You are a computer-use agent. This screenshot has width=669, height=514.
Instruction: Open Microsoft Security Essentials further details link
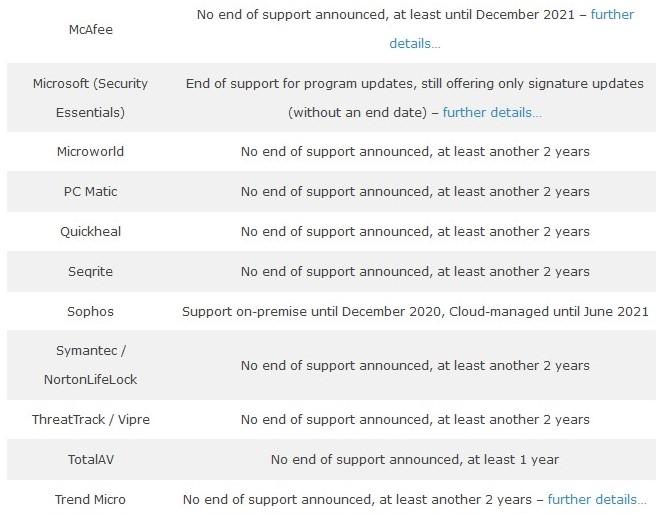pos(492,113)
